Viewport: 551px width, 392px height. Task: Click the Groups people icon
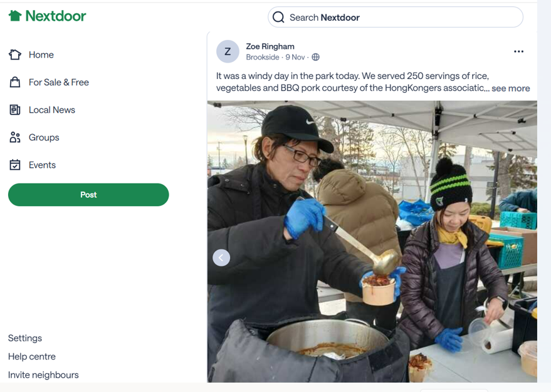point(15,138)
